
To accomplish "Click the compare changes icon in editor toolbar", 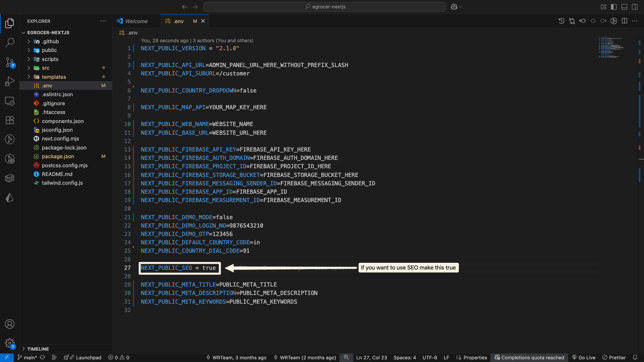I will [572, 21].
